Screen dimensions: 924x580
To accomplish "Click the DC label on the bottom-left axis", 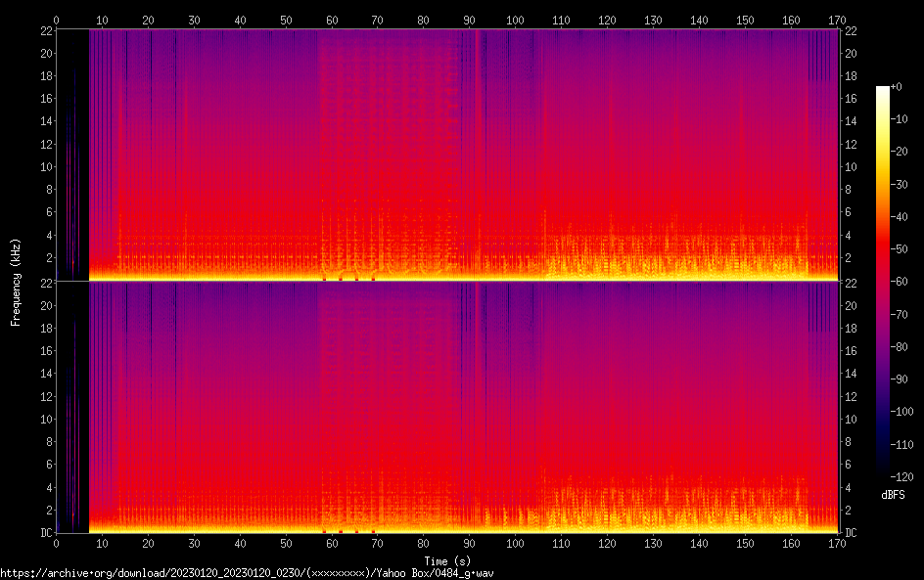I will 44,533.
